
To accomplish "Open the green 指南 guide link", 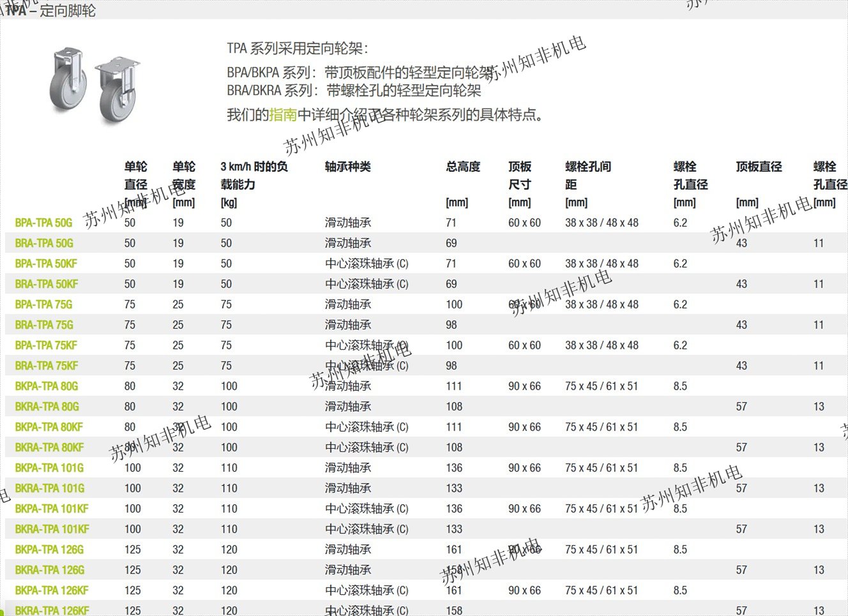I will tap(283, 115).
